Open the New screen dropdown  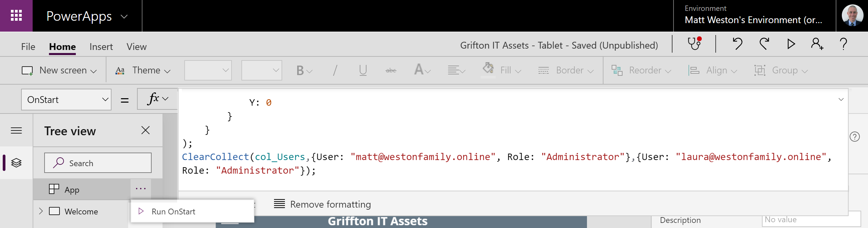click(59, 70)
